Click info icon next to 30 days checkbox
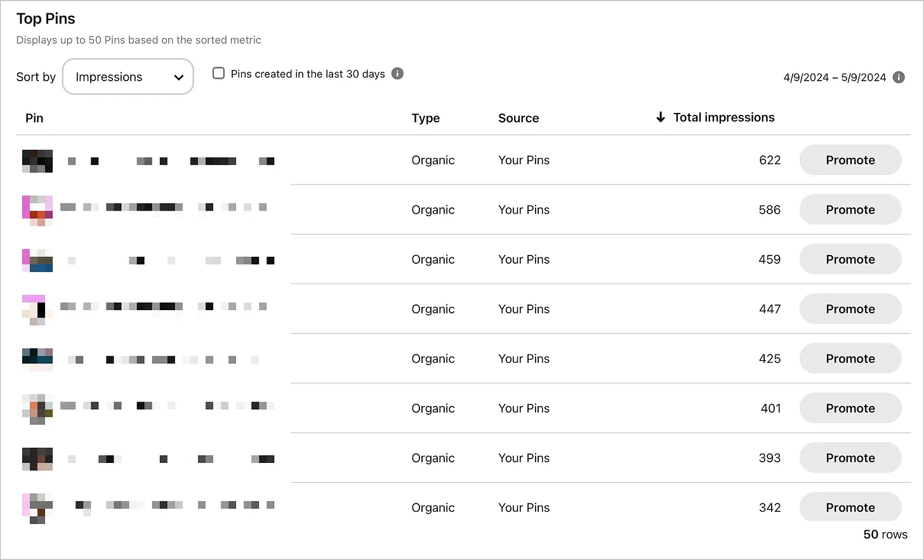Image resolution: width=924 pixels, height=560 pixels. point(397,74)
